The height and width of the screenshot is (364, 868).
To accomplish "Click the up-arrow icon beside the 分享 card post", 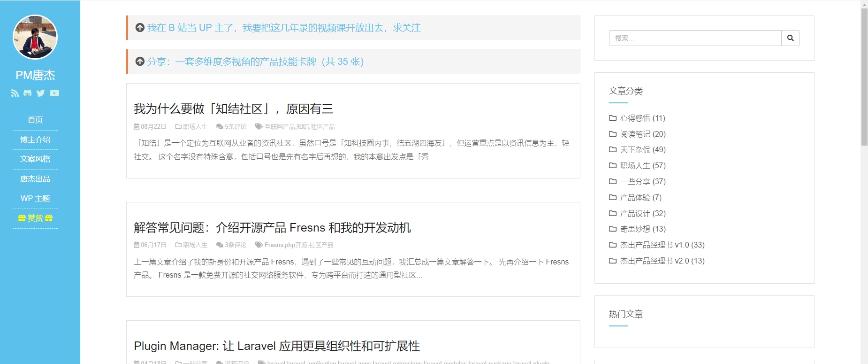I will click(x=140, y=62).
